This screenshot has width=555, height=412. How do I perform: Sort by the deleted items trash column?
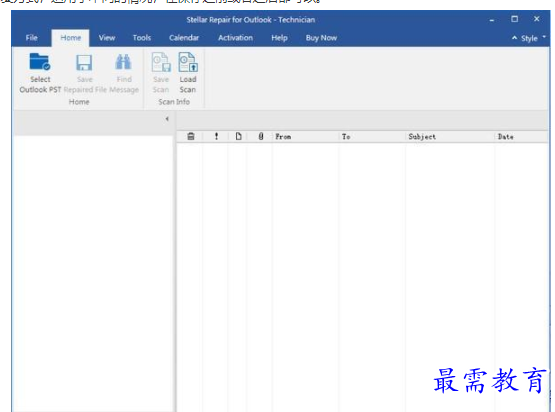[191, 136]
